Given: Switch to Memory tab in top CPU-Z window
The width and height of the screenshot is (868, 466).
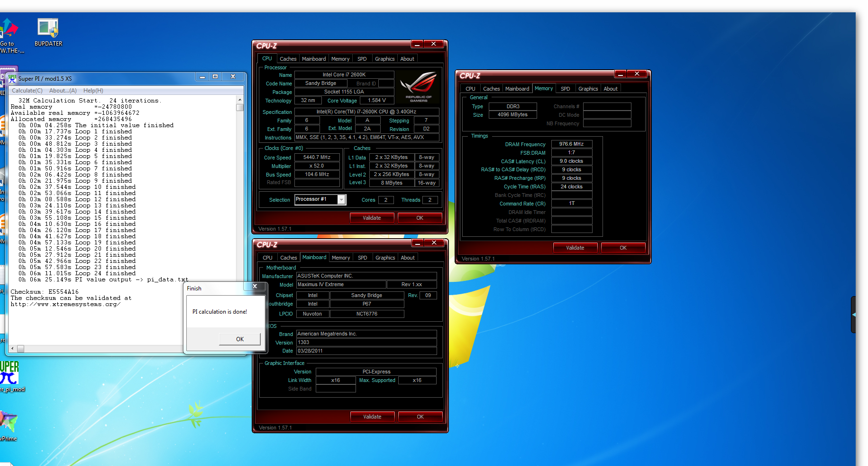Looking at the screenshot, I should [x=340, y=59].
